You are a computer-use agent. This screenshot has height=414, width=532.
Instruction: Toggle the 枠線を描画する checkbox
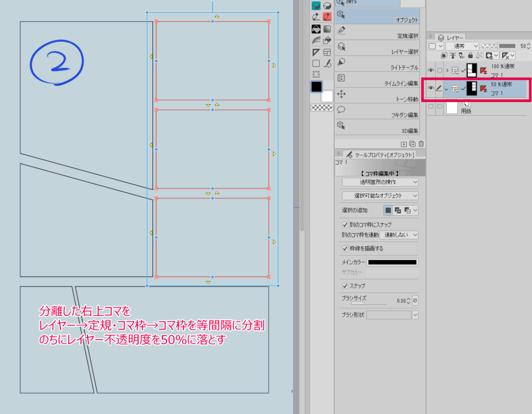(x=345, y=248)
